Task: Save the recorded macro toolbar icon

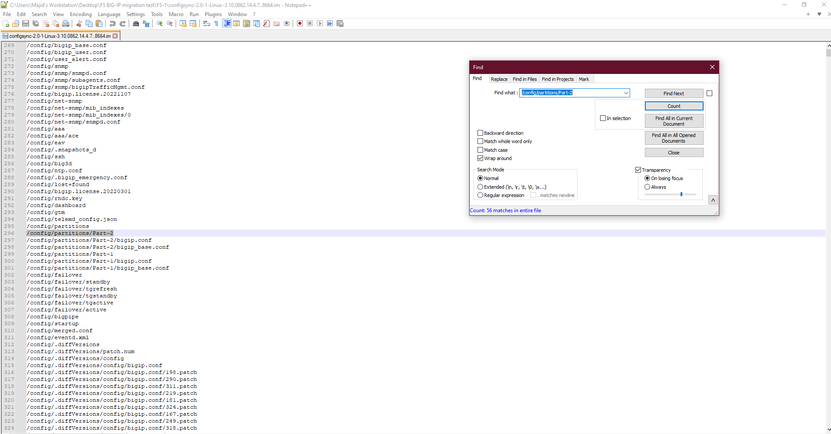Action: pos(340,24)
